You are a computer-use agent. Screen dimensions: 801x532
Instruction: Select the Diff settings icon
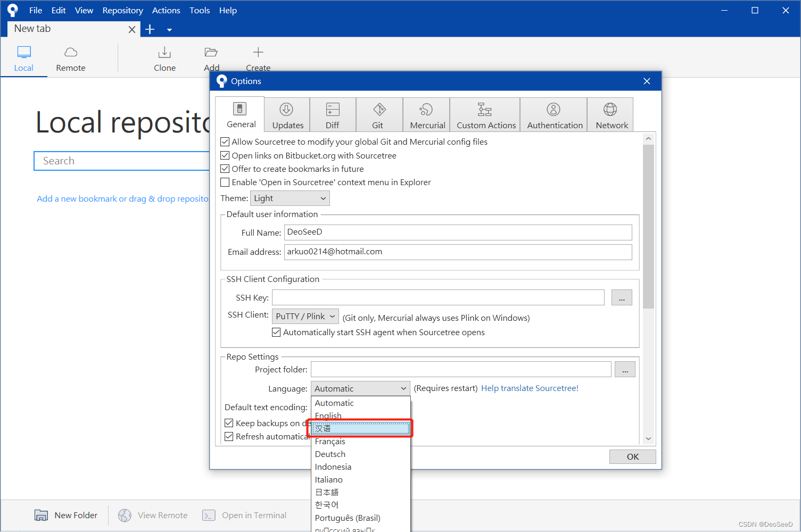click(x=332, y=114)
